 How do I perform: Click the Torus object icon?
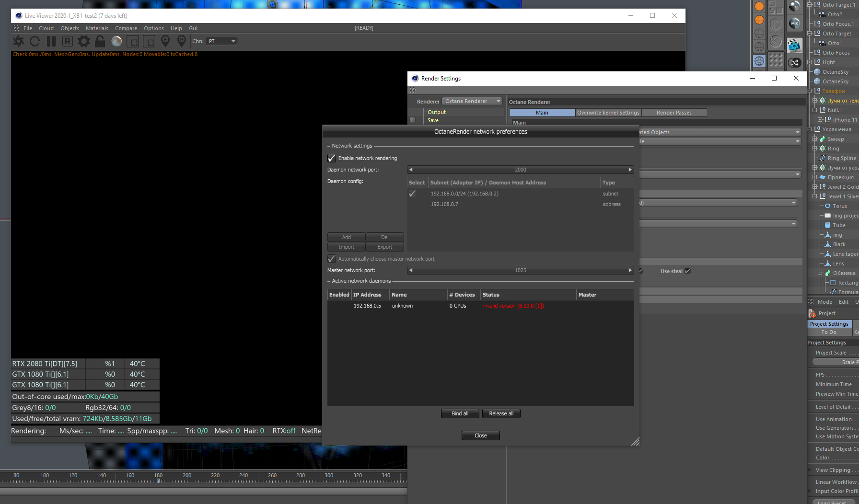828,206
